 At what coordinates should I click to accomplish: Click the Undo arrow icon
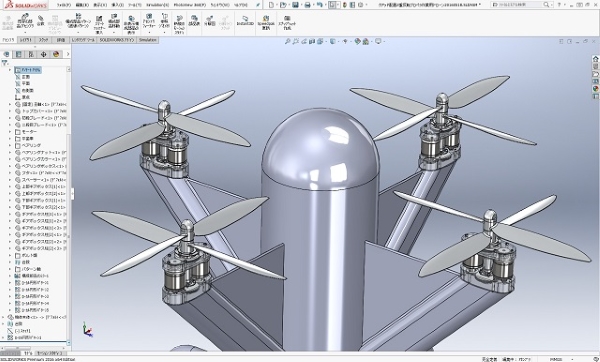[x=320, y=5]
